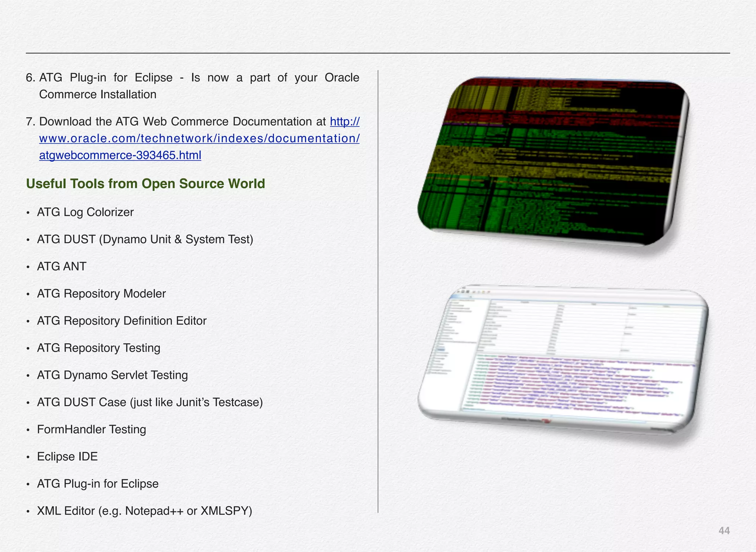Select the 'ATG Repository Testing' bullet
Image resolution: width=756 pixels, height=552 pixels.
(99, 348)
